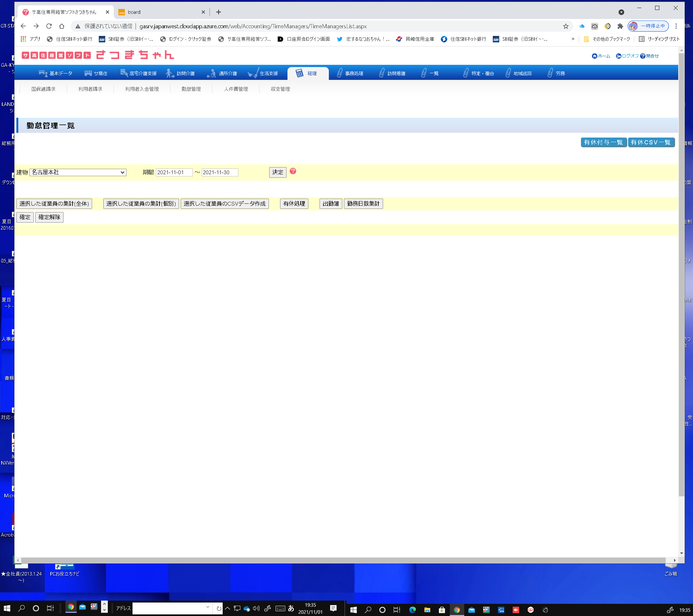
Task: Click the 問合せ inquiry icon
Action: click(643, 56)
